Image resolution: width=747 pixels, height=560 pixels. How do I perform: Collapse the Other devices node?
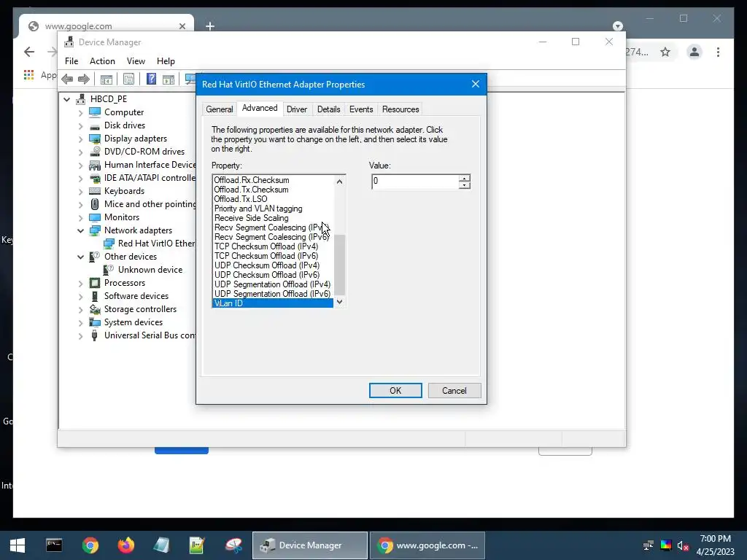point(80,257)
